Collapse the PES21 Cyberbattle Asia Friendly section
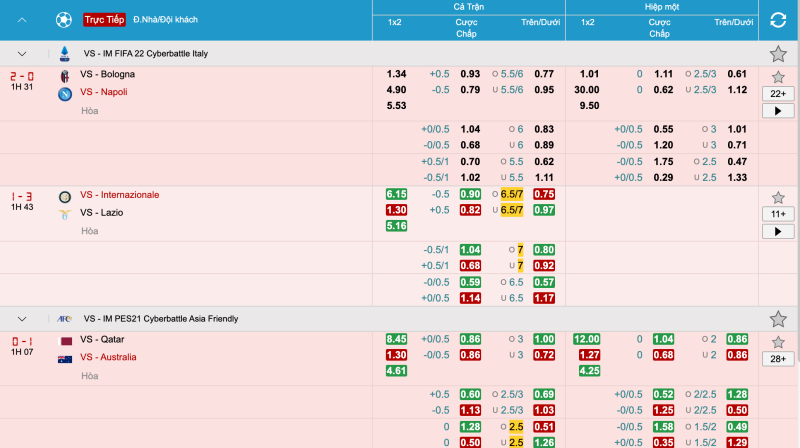The image size is (800, 448). coord(22,319)
